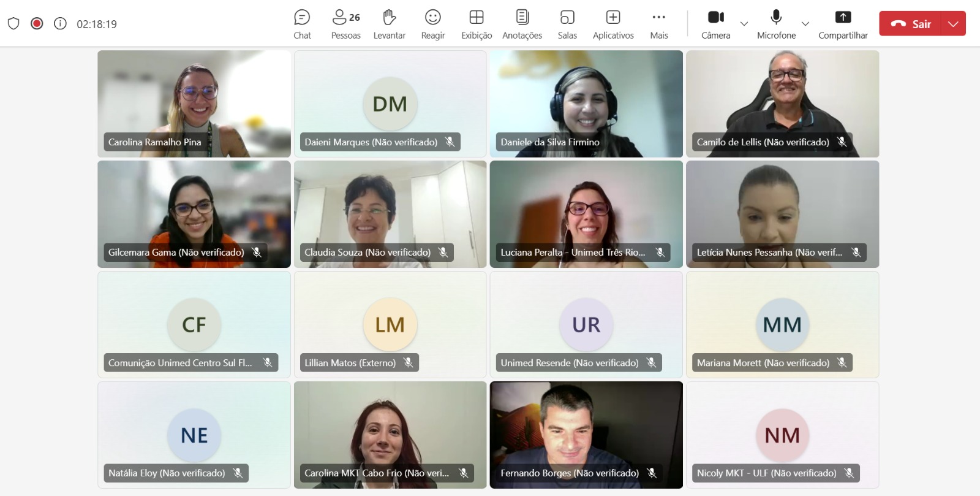Open meeting info icon

(x=60, y=23)
